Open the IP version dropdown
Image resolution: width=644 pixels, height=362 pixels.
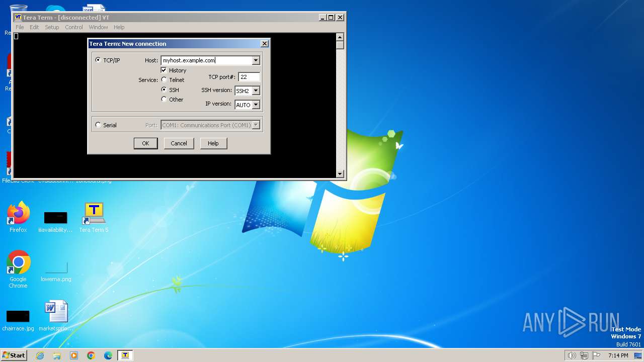pos(256,105)
